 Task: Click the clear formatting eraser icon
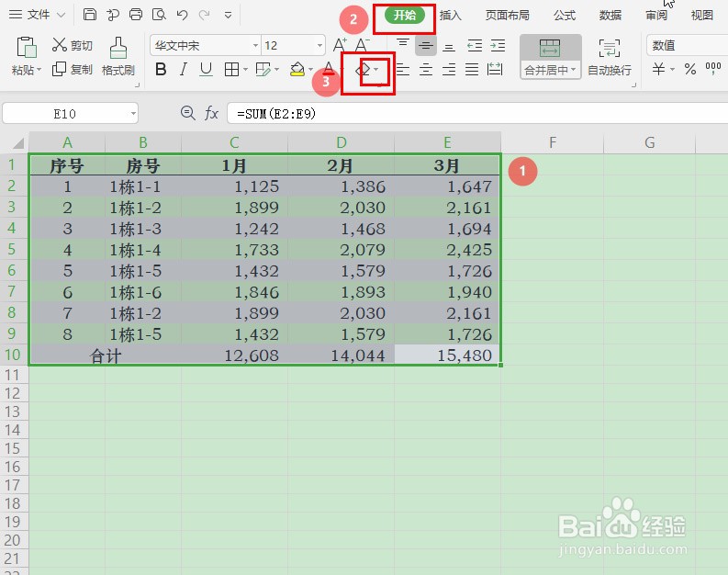(x=363, y=70)
